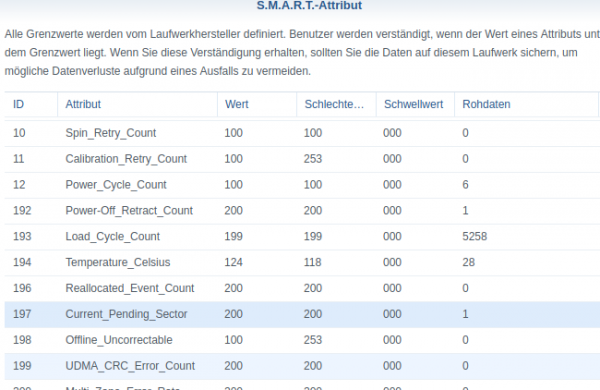The image size is (600, 390).
Task: Click the S.M.A.R.T.-Attribut title
Action: coord(309,5)
